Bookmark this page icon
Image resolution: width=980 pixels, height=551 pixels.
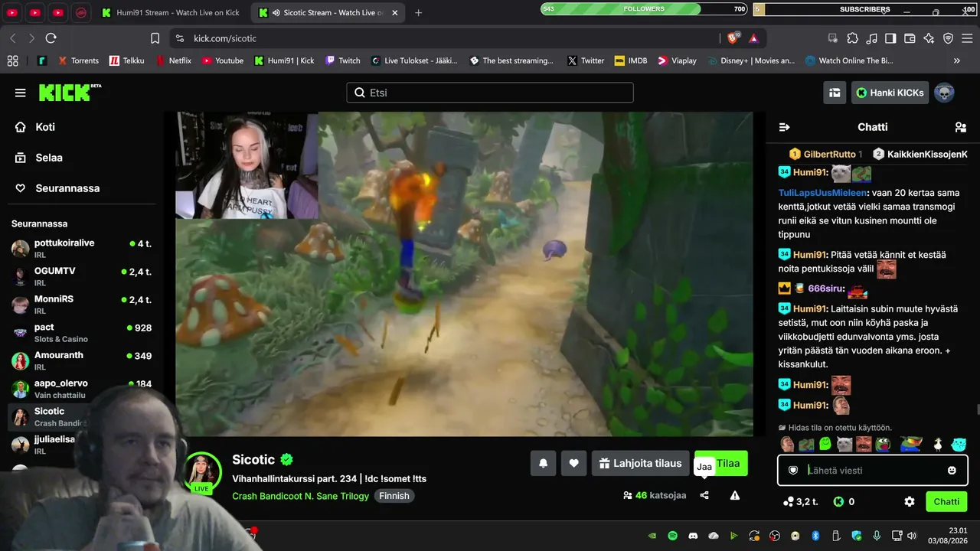(155, 38)
